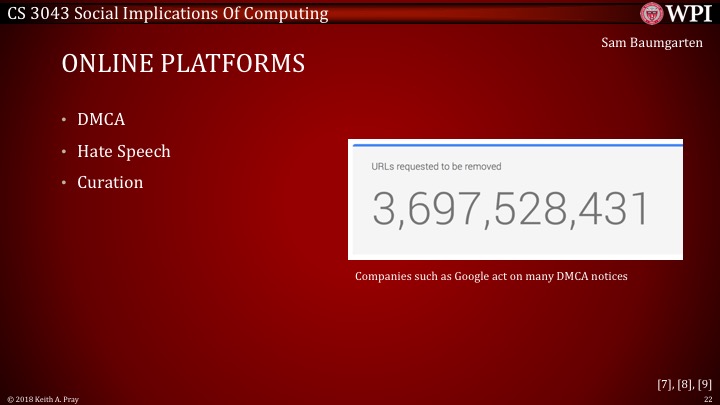The image size is (720, 405).
Task: Click the presenter name Sam Baumgarten
Action: click(x=657, y=43)
